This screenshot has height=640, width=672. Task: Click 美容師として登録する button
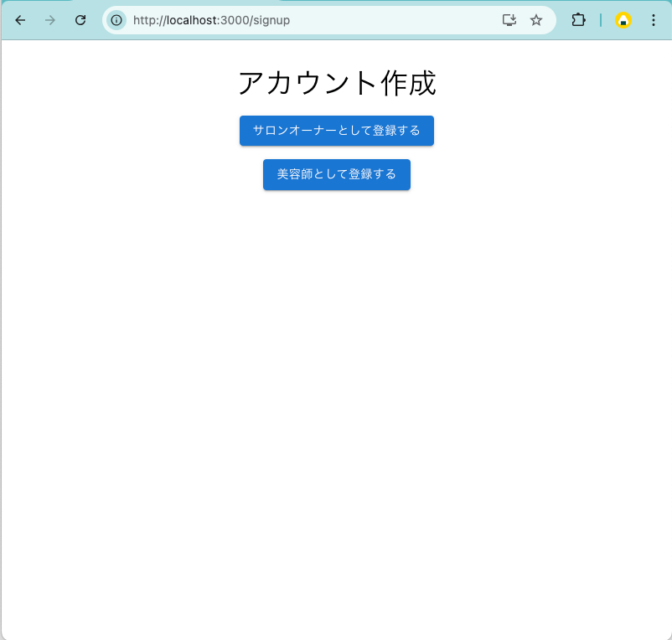pyautogui.click(x=337, y=174)
